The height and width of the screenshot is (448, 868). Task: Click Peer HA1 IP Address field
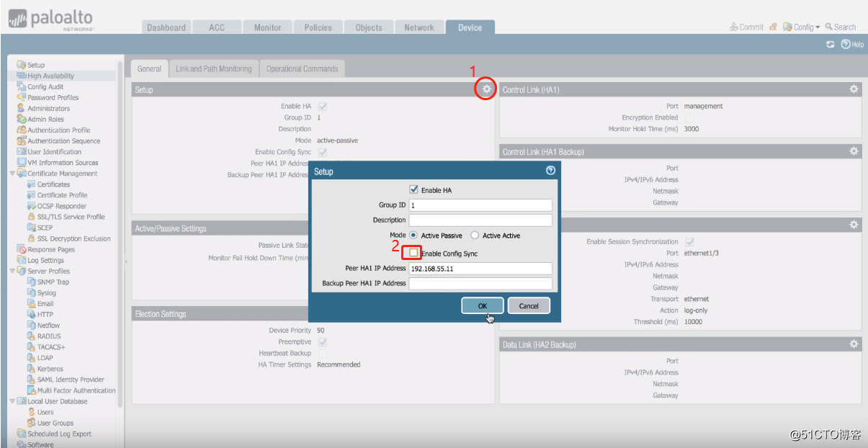480,268
